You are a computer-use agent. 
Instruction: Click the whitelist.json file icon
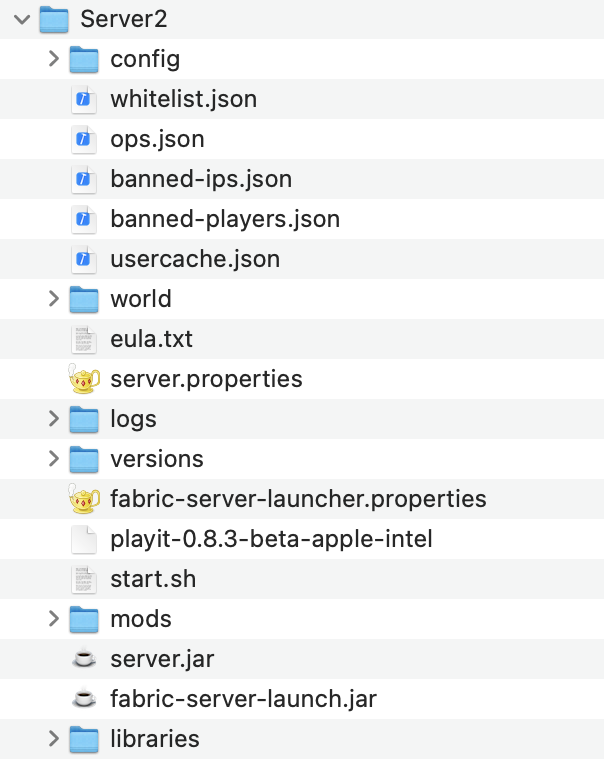pos(84,99)
